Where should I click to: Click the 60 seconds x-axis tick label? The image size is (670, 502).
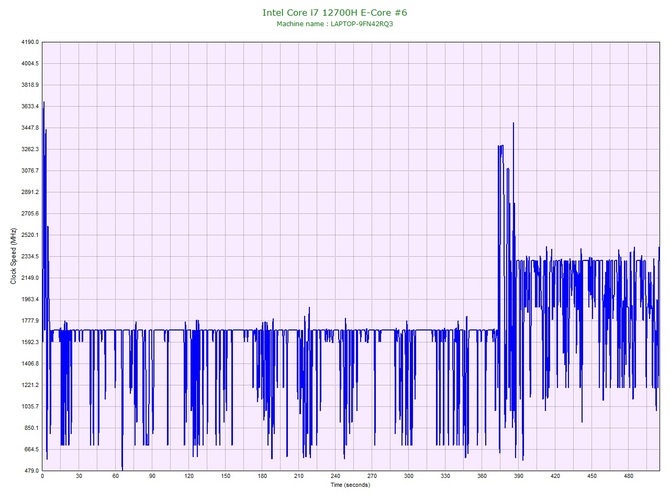pyautogui.click(x=116, y=476)
